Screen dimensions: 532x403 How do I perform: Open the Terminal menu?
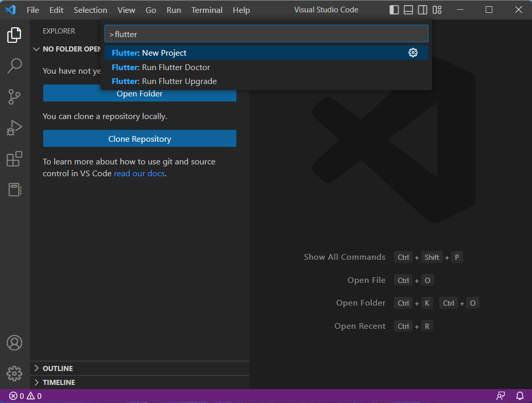point(207,10)
